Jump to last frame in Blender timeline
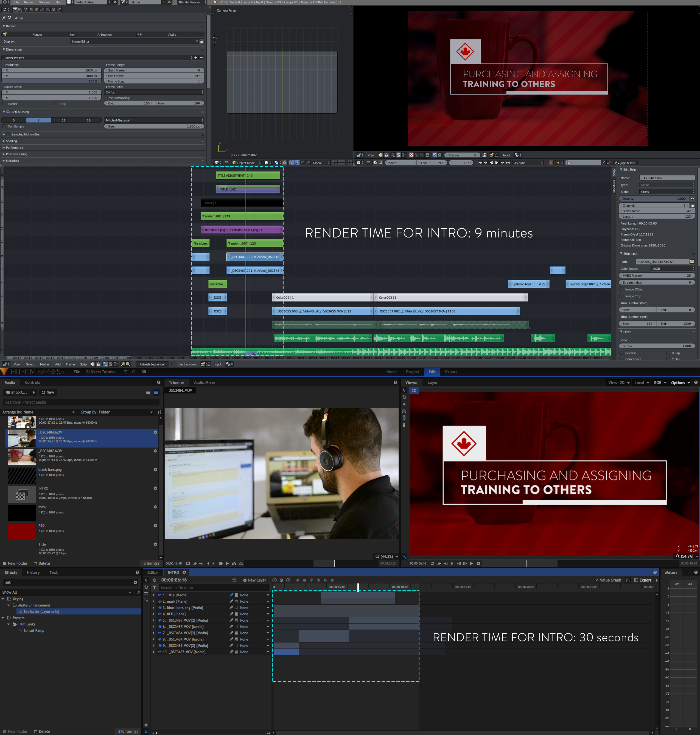The image size is (700, 735). tap(508, 163)
